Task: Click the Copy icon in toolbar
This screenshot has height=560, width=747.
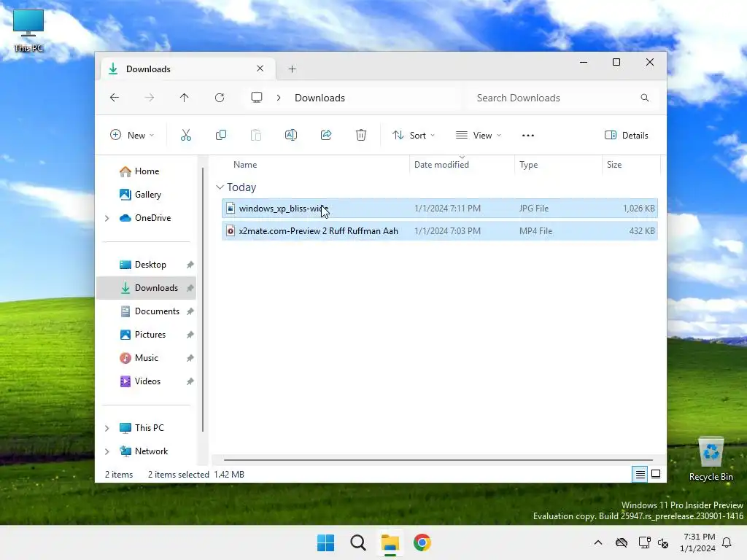Action: [x=221, y=135]
